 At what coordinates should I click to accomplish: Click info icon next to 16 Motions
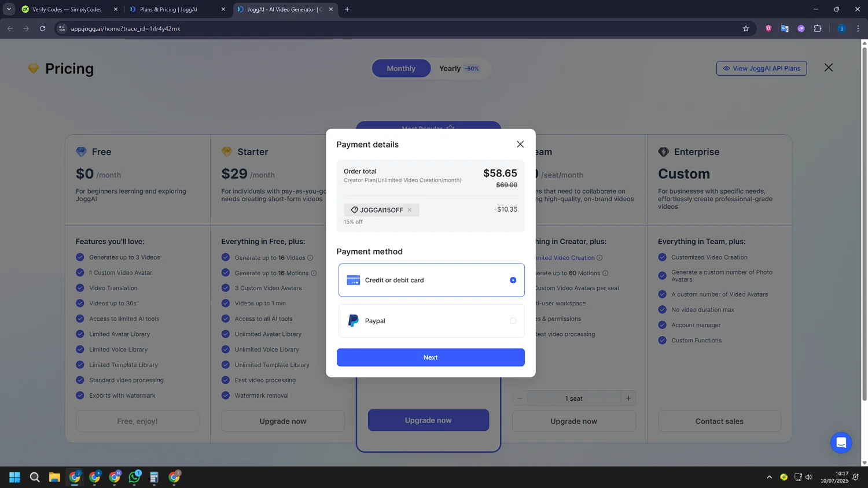point(314,273)
